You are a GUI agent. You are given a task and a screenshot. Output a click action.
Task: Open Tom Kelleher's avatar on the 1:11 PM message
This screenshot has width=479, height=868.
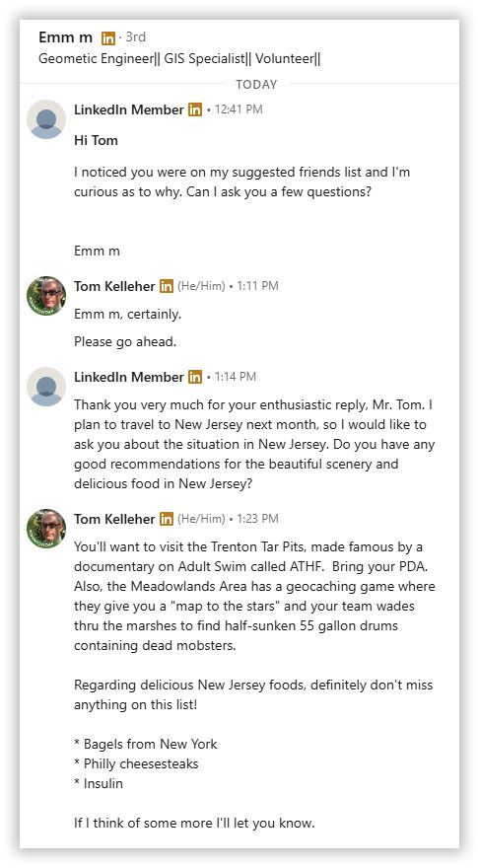tap(46, 296)
